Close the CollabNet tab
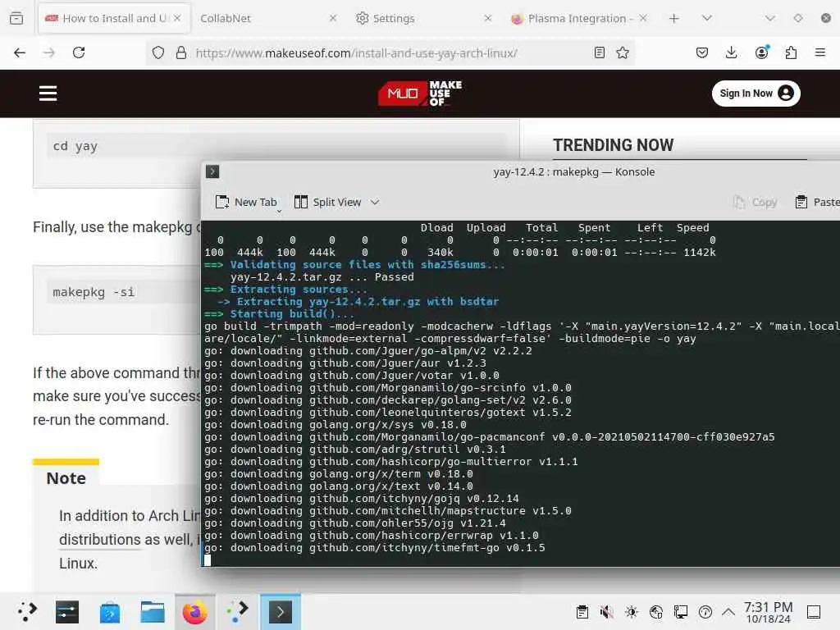 pos(333,18)
